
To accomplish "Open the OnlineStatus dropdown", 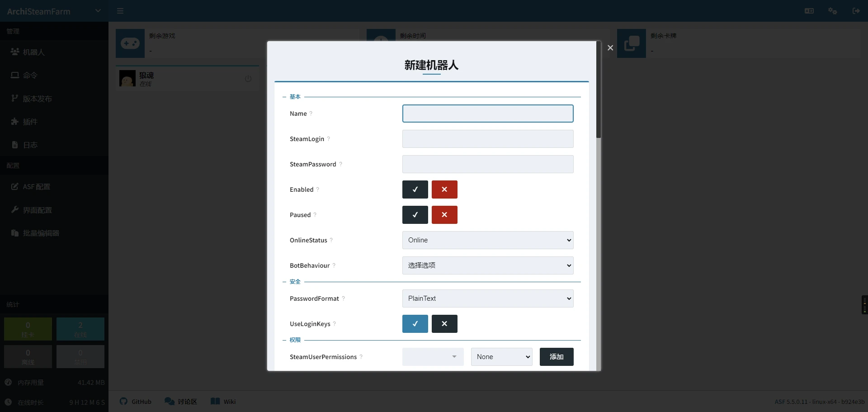I will 488,240.
